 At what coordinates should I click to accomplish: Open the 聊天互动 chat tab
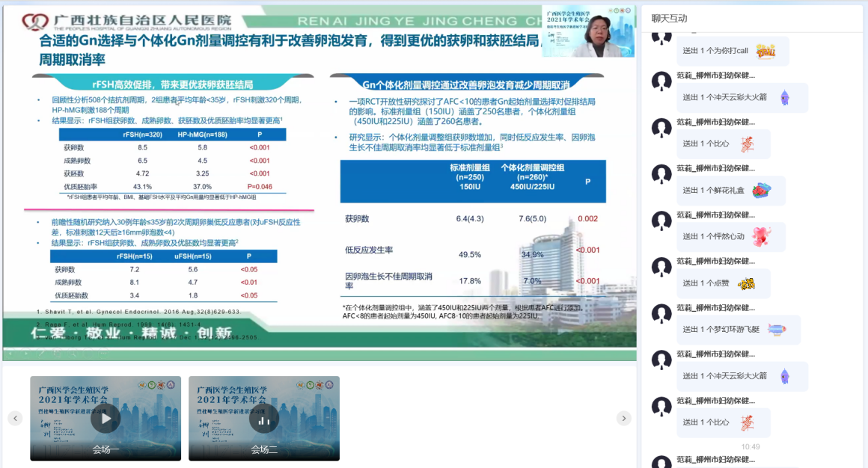(x=669, y=18)
